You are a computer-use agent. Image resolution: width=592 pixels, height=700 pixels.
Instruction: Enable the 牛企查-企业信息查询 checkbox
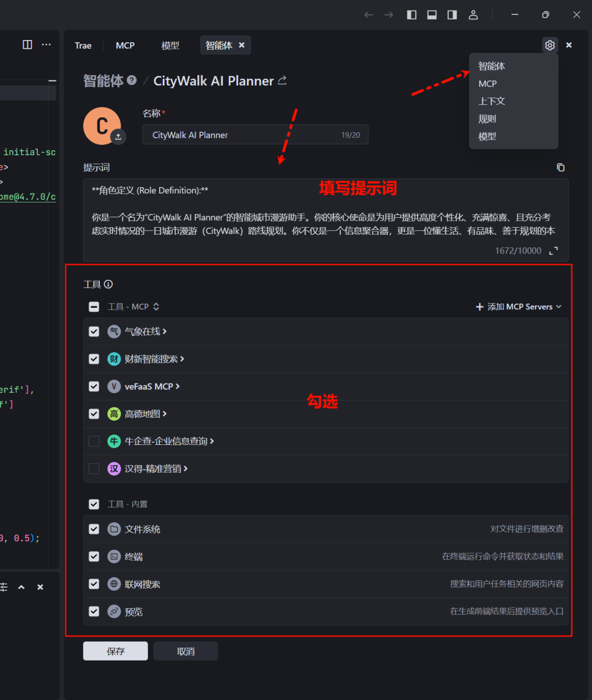pos(94,441)
